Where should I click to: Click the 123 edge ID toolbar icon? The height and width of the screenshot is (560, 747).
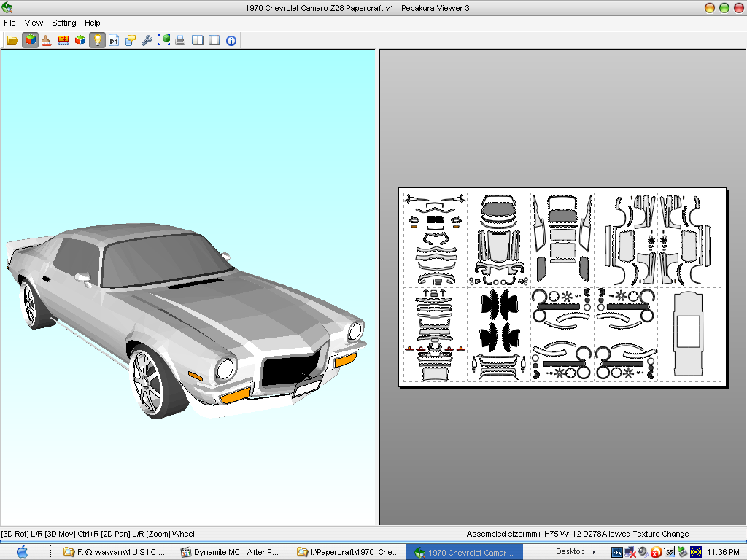63,41
